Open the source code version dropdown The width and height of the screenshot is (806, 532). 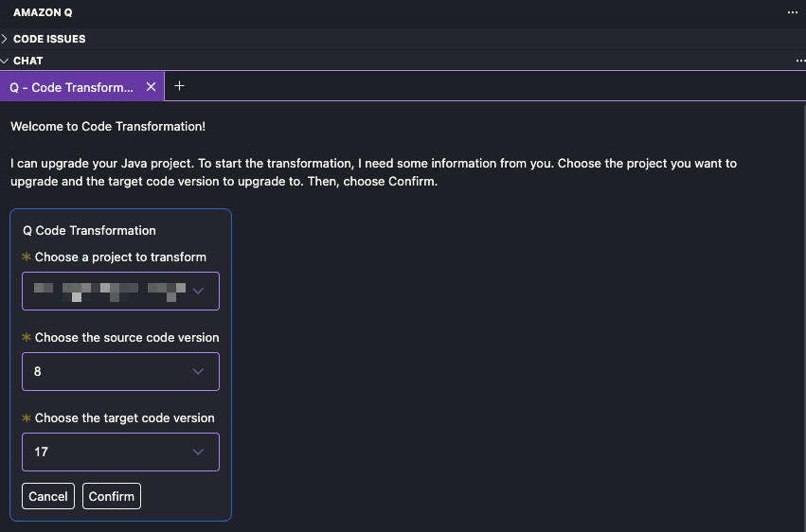pos(121,371)
